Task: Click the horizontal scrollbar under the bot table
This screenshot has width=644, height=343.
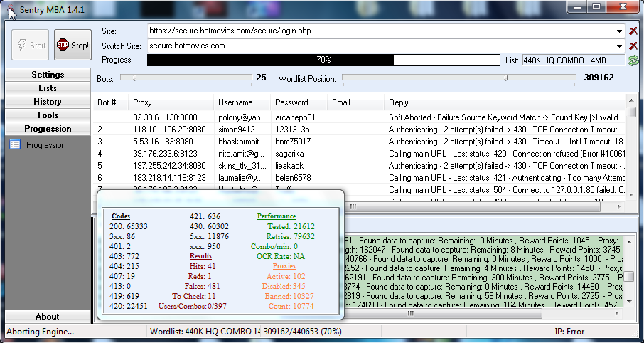Action: click(483, 206)
